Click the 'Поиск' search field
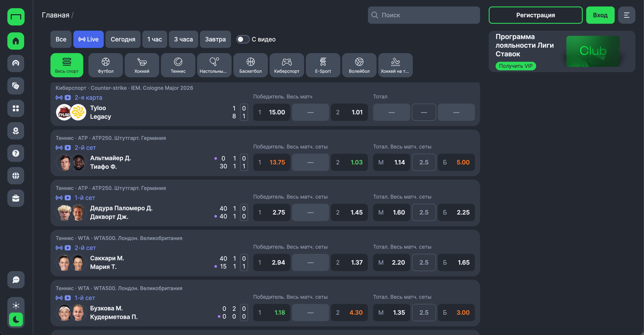This screenshot has height=335, width=644. pyautogui.click(x=424, y=15)
